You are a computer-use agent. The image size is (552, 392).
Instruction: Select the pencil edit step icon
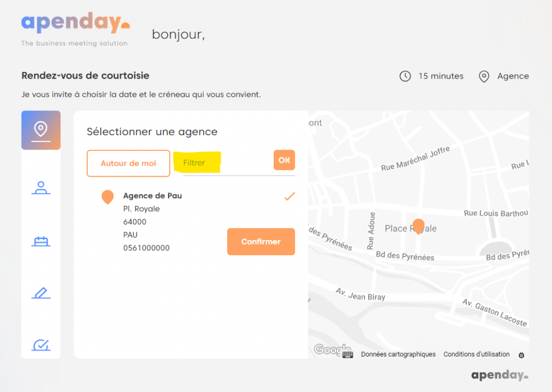pos(41,293)
